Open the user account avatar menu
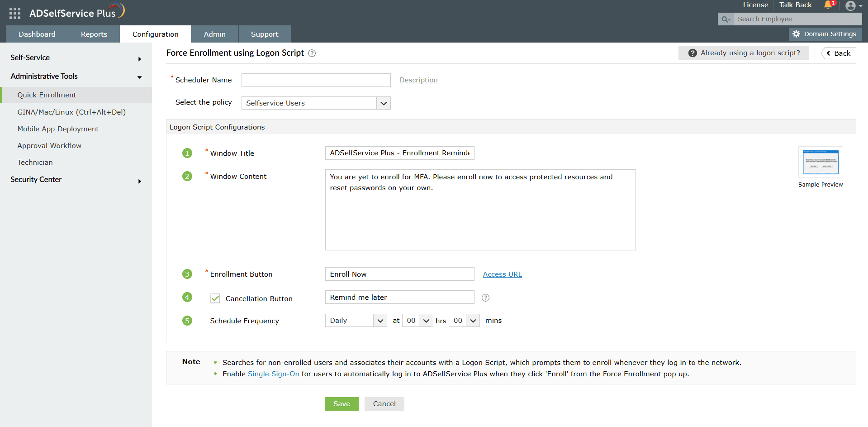The width and height of the screenshot is (868, 427). coord(854,5)
